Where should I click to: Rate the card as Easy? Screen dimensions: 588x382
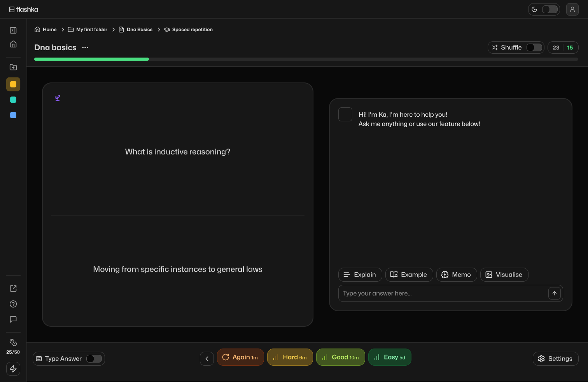coord(390,357)
